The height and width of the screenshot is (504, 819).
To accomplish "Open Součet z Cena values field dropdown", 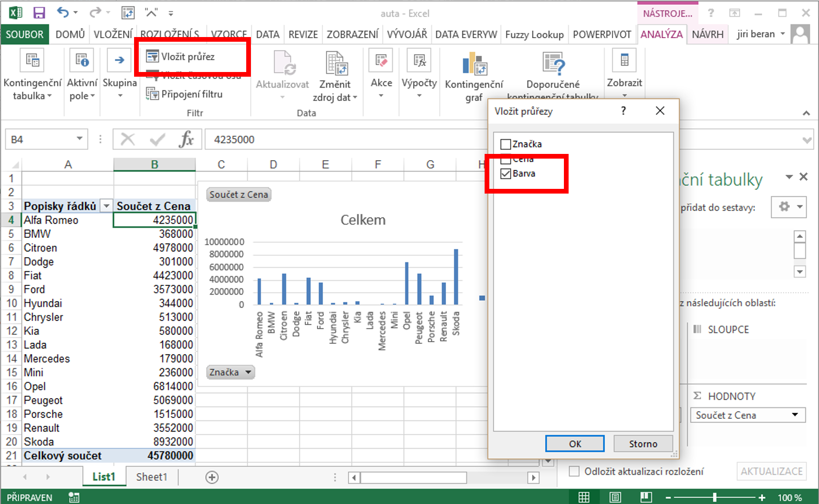I will coord(795,415).
